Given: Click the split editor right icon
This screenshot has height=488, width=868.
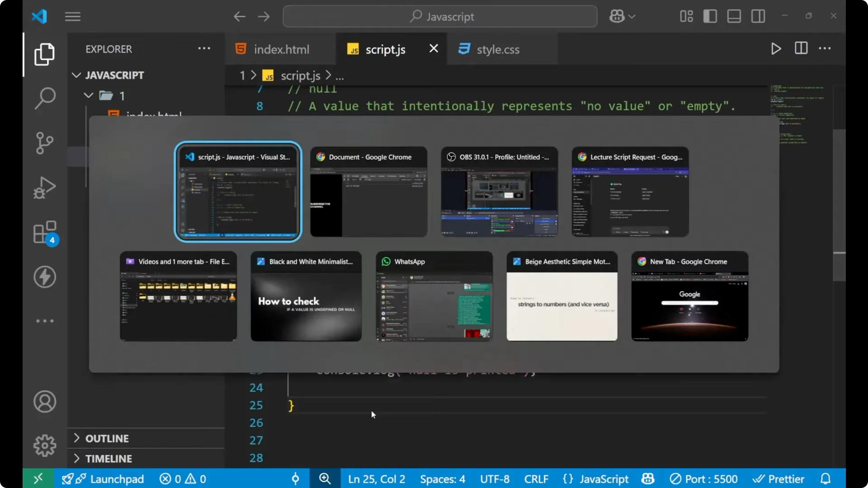Looking at the screenshot, I should tap(801, 48).
